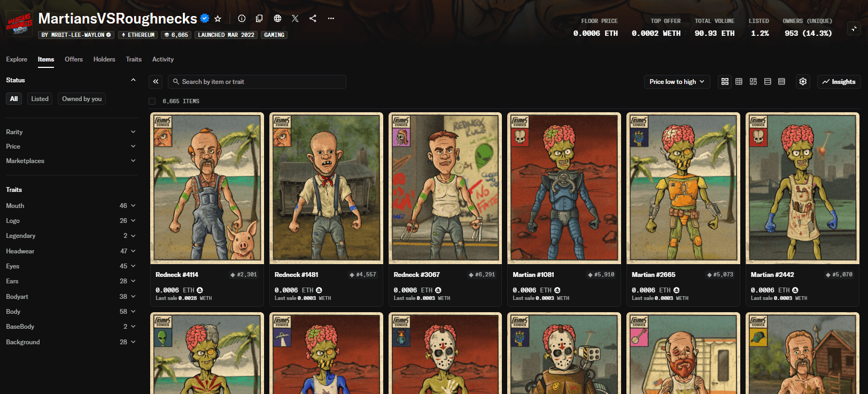
Task: Switch to the Holders tab
Action: click(x=104, y=59)
